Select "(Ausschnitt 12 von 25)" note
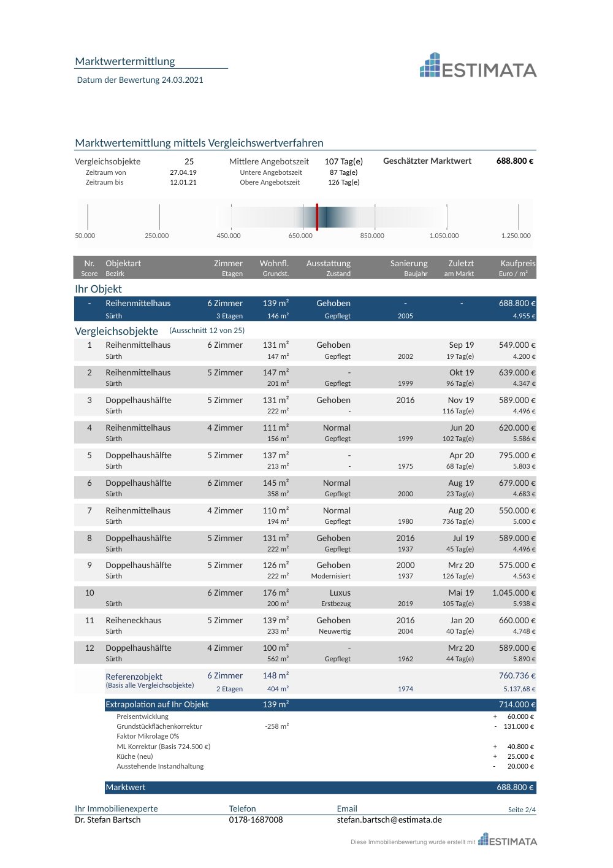 (x=207, y=331)
